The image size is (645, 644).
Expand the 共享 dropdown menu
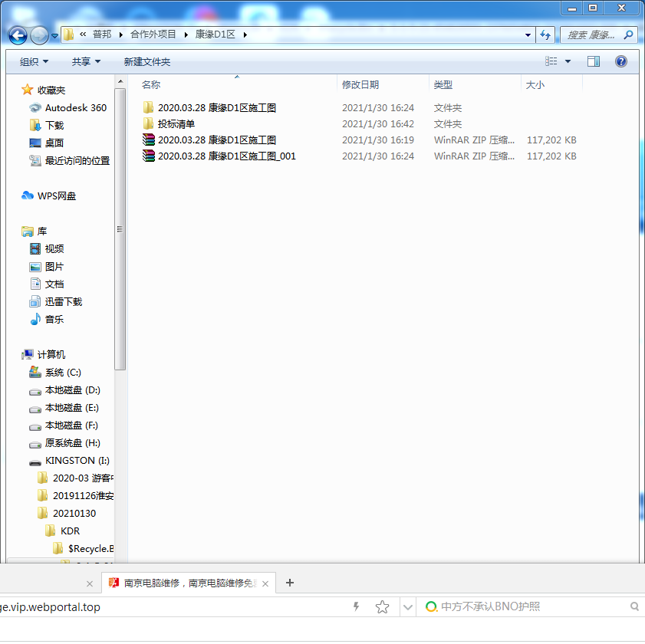(x=86, y=61)
